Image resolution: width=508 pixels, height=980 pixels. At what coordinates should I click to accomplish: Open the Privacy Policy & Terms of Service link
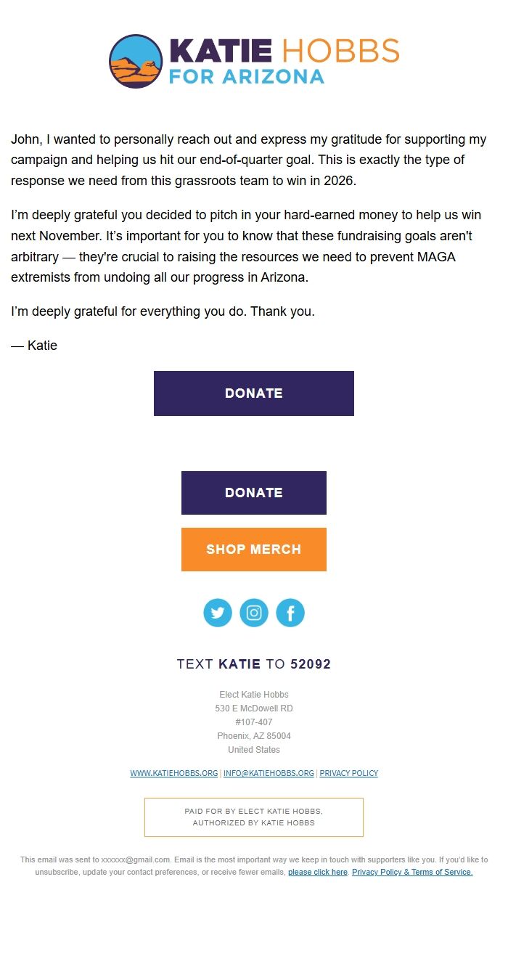pos(412,872)
